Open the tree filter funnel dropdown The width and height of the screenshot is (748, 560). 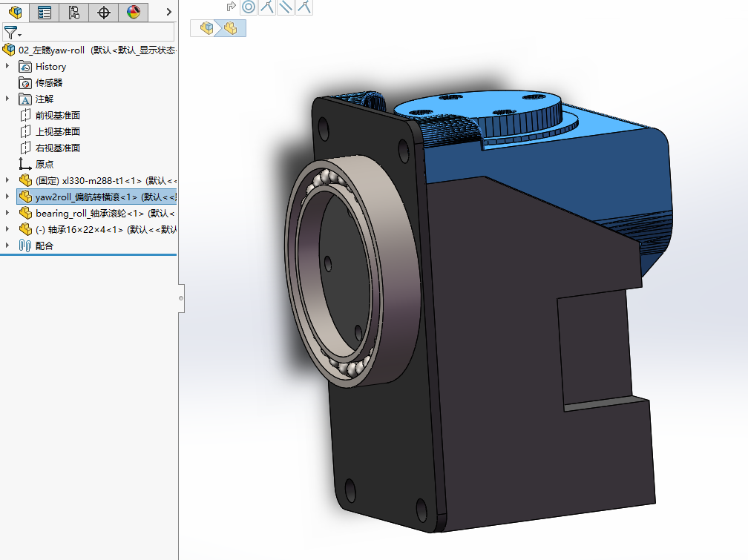[x=13, y=33]
